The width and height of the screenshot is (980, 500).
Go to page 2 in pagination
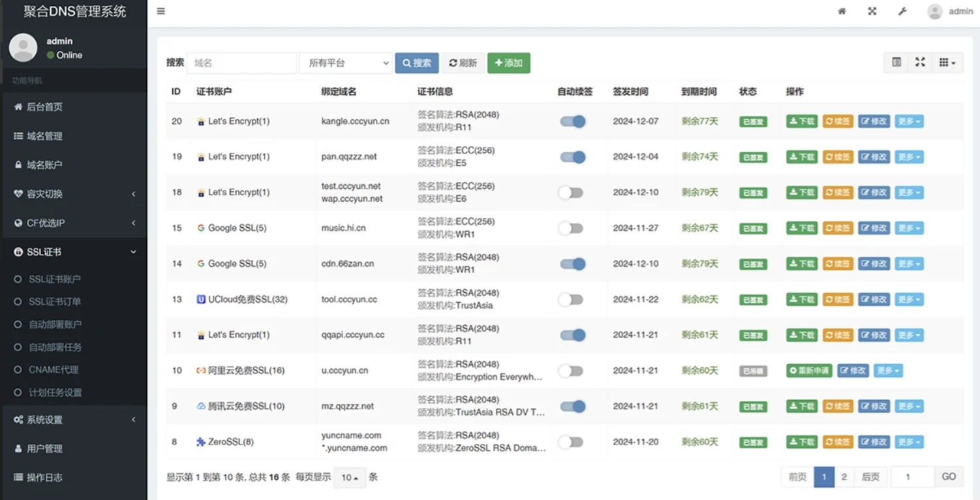pos(844,477)
